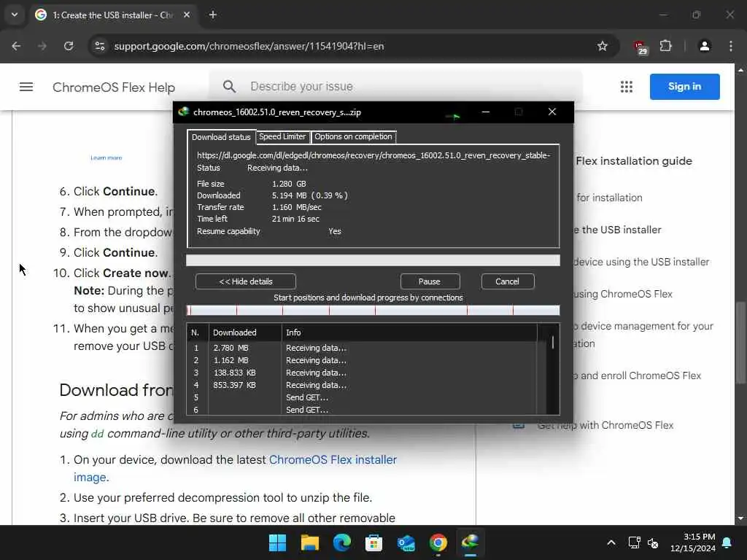The width and height of the screenshot is (747, 560).
Task: Open Google Chrome from taskbar
Action: (438, 542)
